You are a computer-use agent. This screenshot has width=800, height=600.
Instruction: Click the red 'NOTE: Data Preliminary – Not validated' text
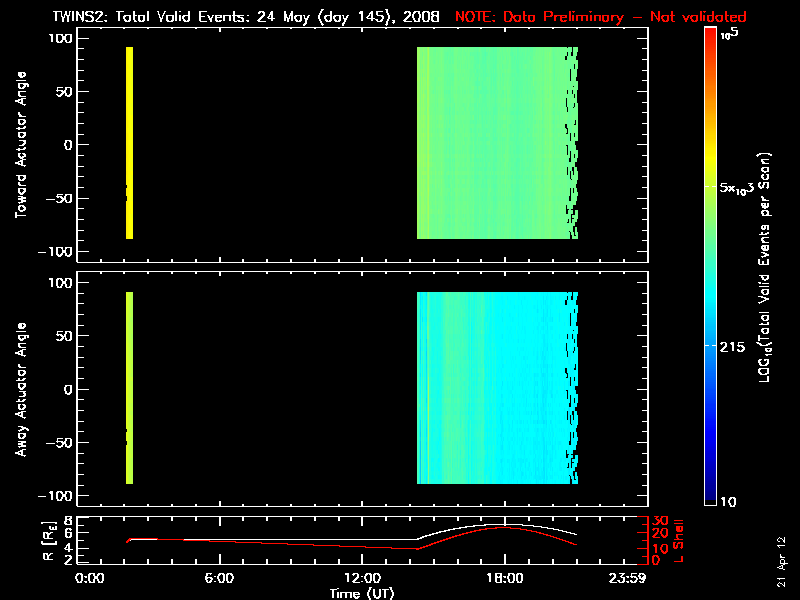coord(601,17)
